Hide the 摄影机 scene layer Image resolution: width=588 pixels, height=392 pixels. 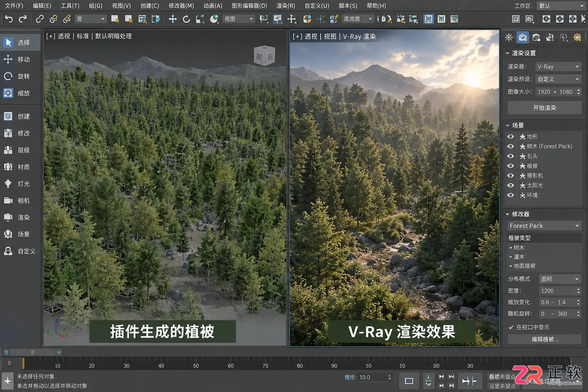coord(510,176)
